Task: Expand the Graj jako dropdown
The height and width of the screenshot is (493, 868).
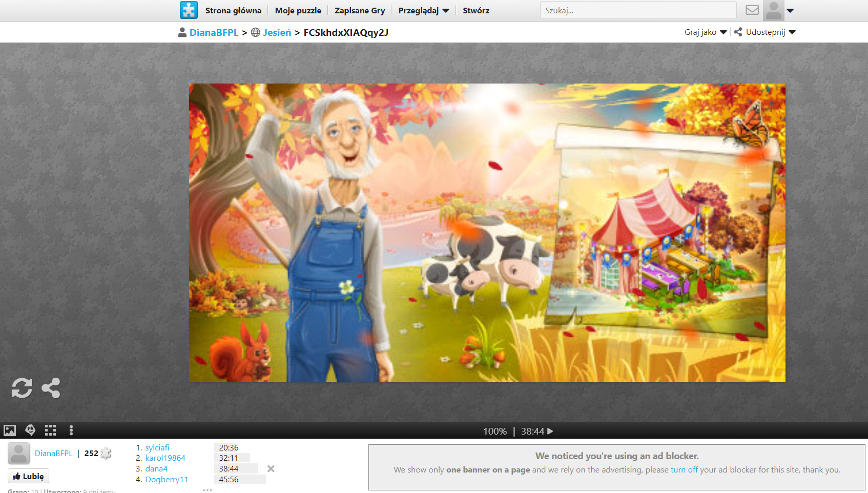Action: pyautogui.click(x=706, y=32)
